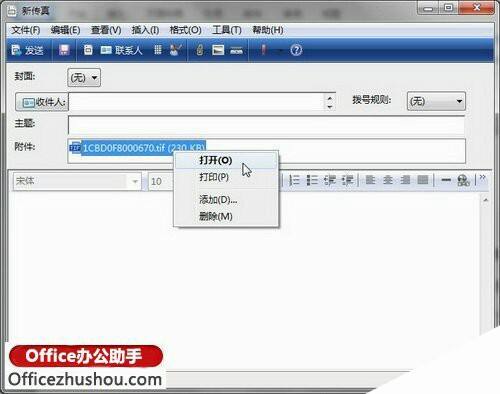Open the 格式(O) menu

[x=185, y=30]
